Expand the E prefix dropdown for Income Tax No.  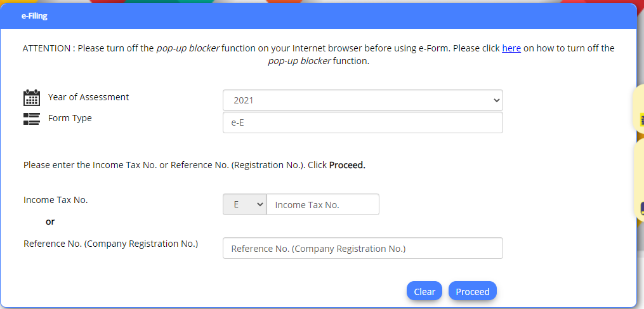tap(245, 204)
